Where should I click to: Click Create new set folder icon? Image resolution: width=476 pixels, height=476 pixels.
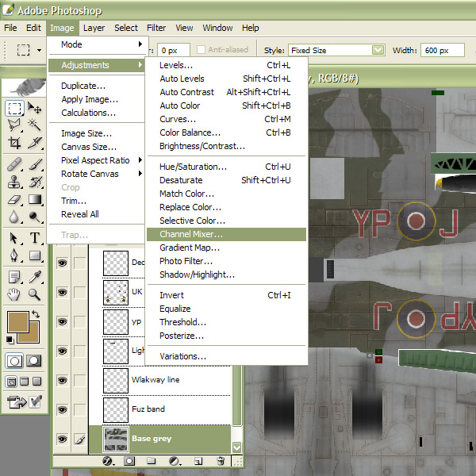pyautogui.click(x=152, y=462)
